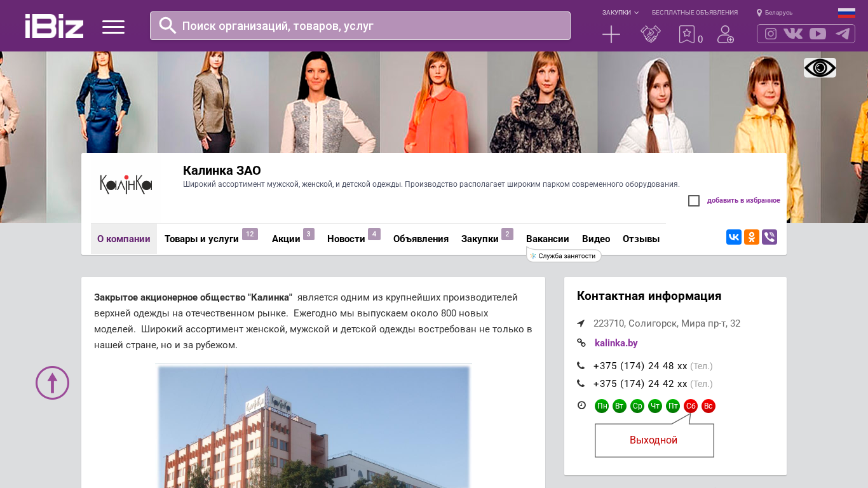The image size is (868, 488).
Task: Click the Беларусь location pin
Action: (759, 13)
